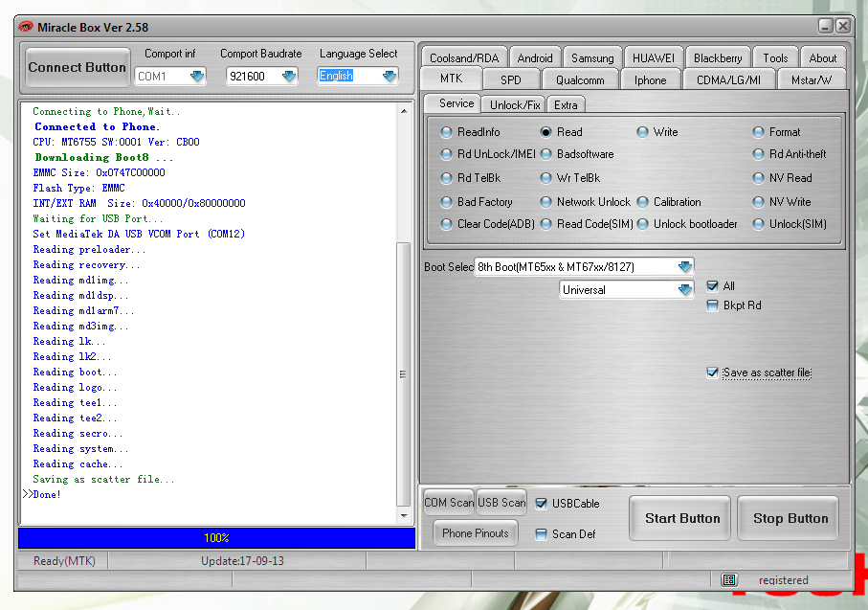This screenshot has height=610, width=868.
Task: Click the 100% progress bar
Action: pos(216,537)
